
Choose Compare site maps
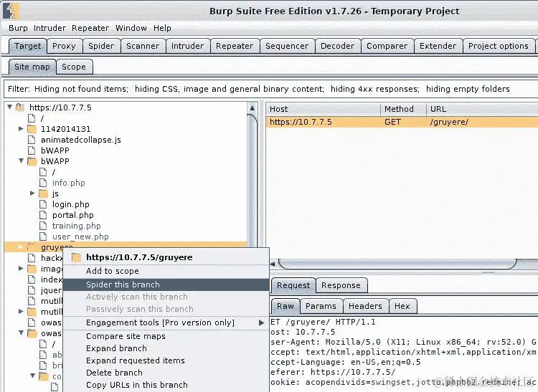coord(166,337)
